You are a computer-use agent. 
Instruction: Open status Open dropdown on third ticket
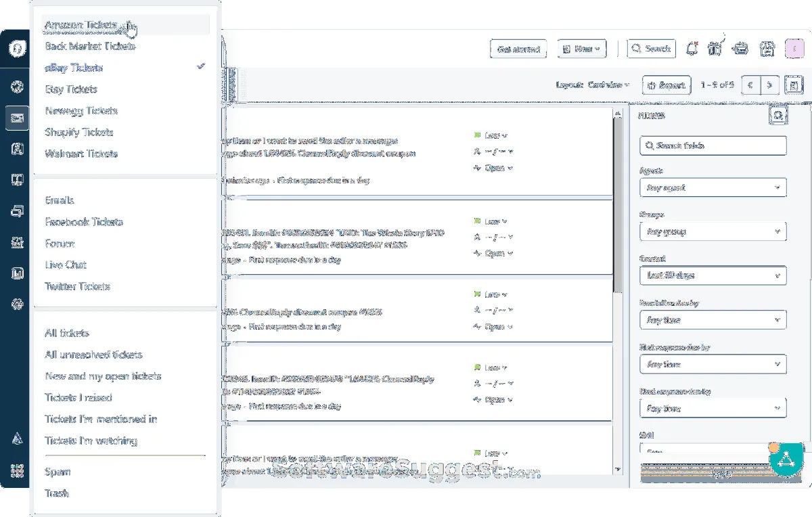coord(493,326)
